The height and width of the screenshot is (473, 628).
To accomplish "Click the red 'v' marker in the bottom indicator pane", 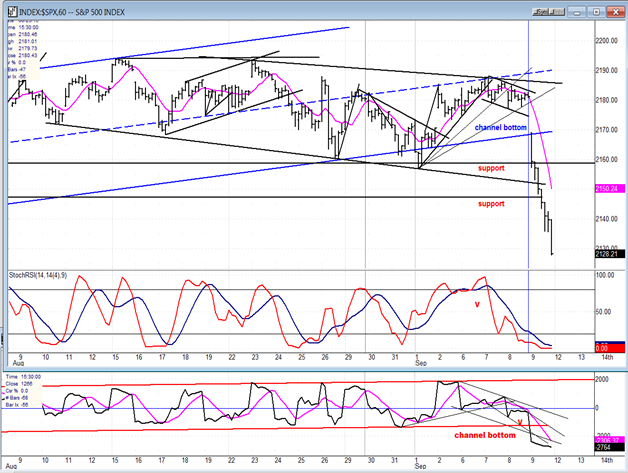I will pyautogui.click(x=520, y=421).
